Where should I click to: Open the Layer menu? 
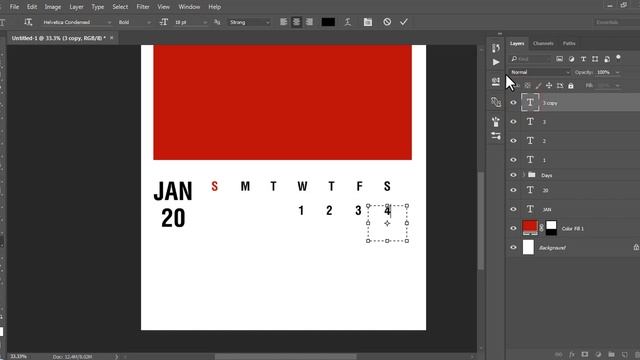[76, 7]
